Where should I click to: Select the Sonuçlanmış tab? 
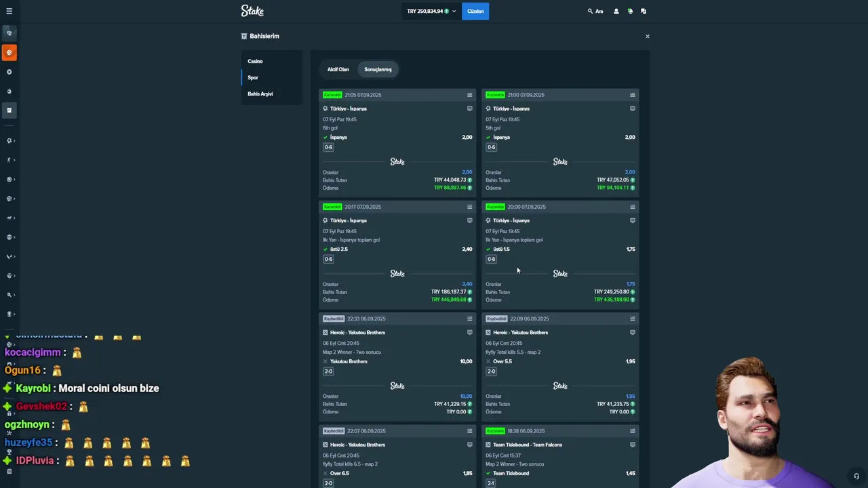[x=378, y=69]
